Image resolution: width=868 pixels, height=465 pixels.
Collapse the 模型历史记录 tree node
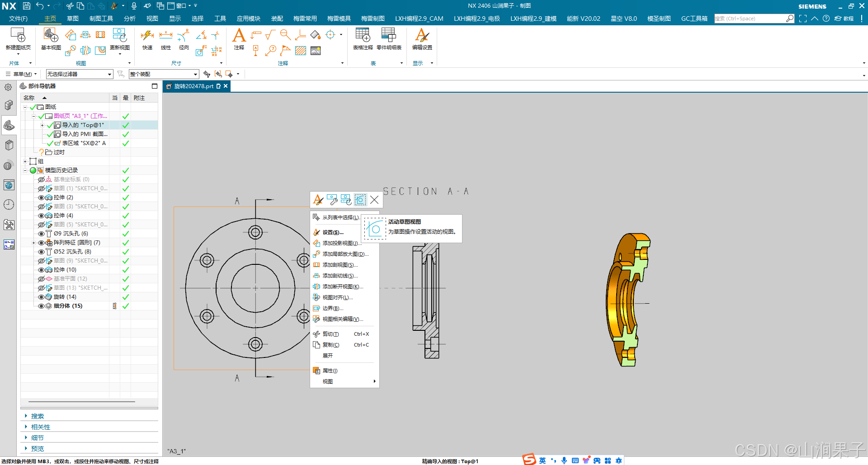[x=25, y=170]
